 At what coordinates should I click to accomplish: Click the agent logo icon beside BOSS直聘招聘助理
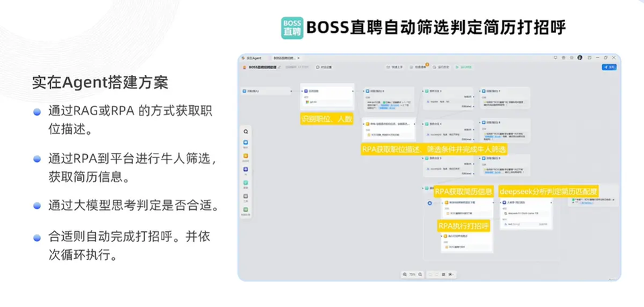coord(244,67)
